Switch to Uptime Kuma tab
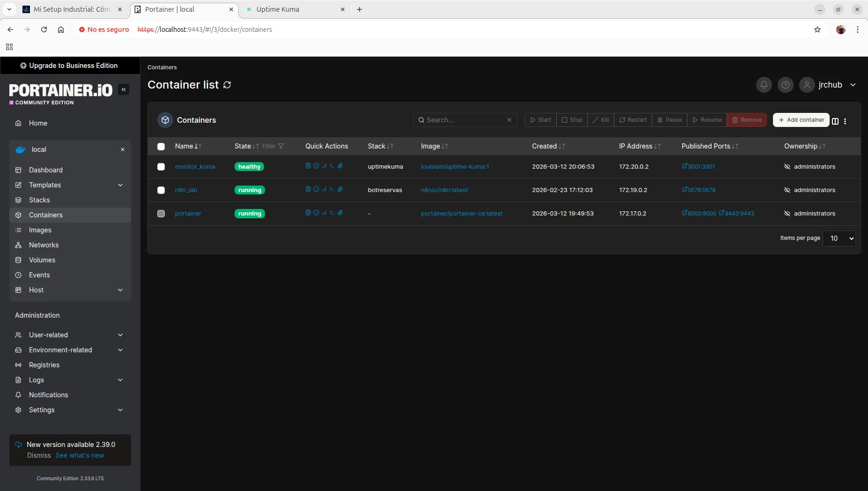This screenshot has height=491, width=868. coord(295,9)
